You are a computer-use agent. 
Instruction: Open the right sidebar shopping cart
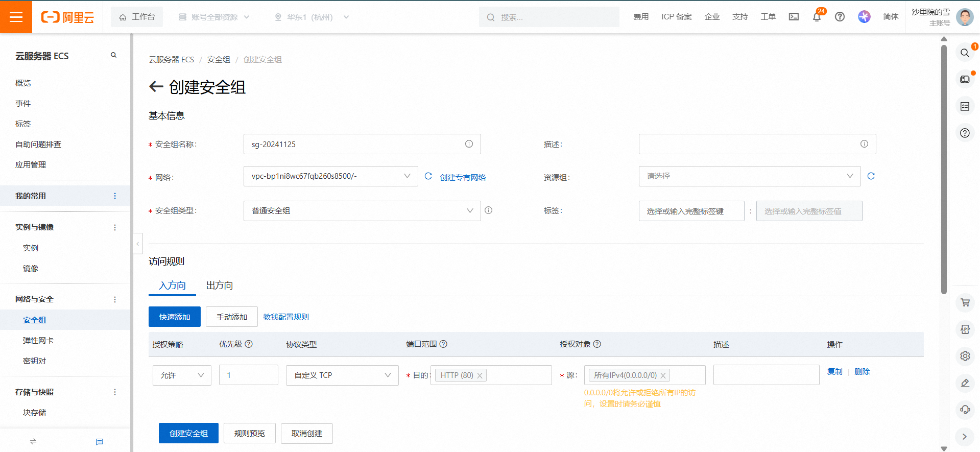coord(965,302)
